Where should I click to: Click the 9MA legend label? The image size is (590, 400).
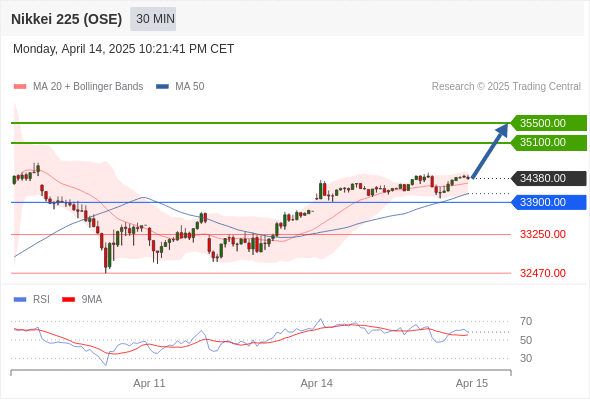pos(92,300)
